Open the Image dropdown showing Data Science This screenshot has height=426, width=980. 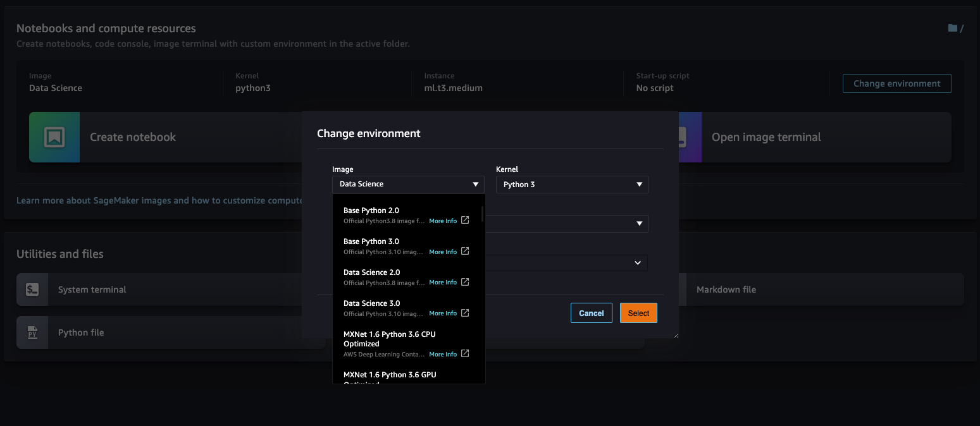[408, 184]
